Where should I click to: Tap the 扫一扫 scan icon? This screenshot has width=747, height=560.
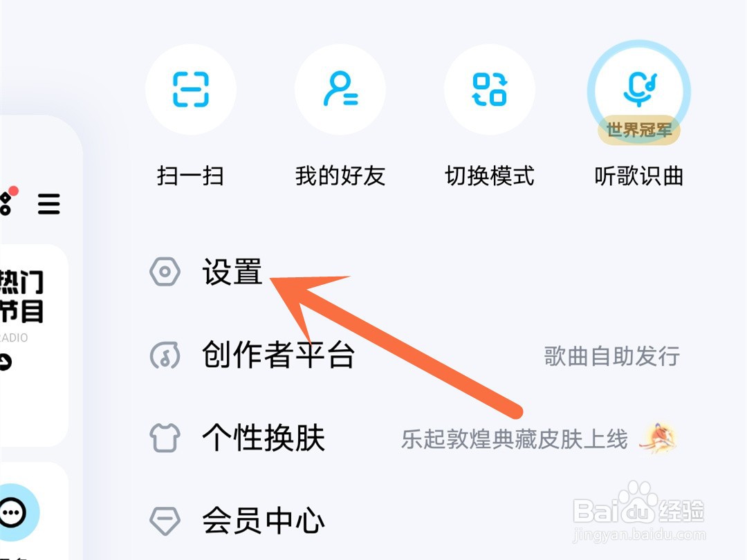tap(191, 89)
